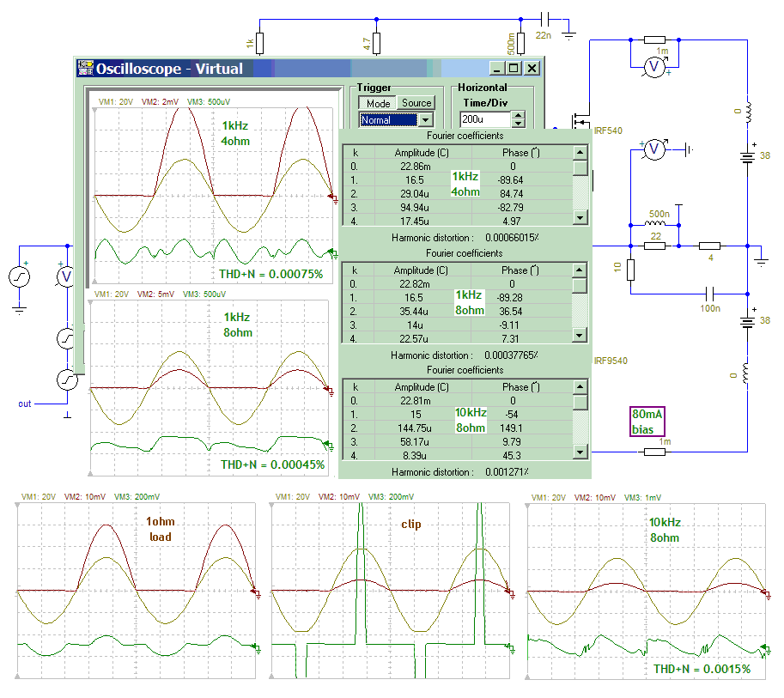This screenshot has height=698, width=784.
Task: Click the 80mA bias label box
Action: (647, 422)
